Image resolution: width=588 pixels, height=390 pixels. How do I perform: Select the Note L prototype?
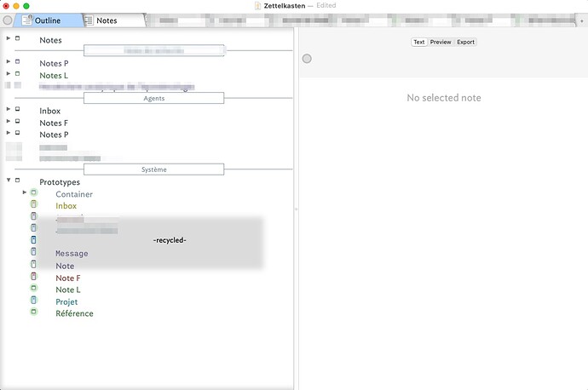pos(68,290)
